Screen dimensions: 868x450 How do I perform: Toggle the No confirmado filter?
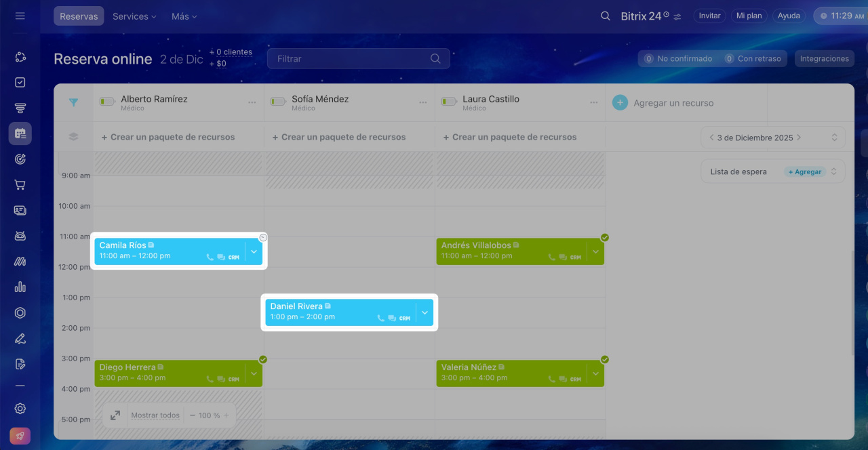(x=678, y=59)
